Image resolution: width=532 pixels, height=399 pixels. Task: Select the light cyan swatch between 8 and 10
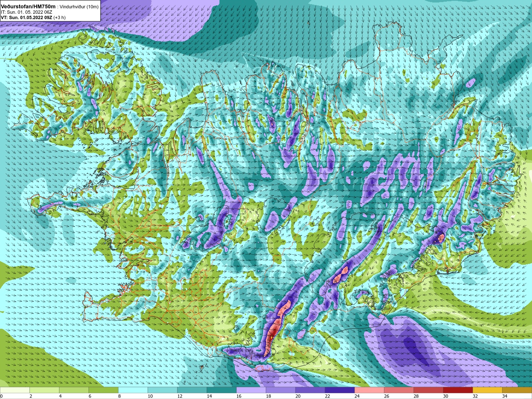point(133,390)
